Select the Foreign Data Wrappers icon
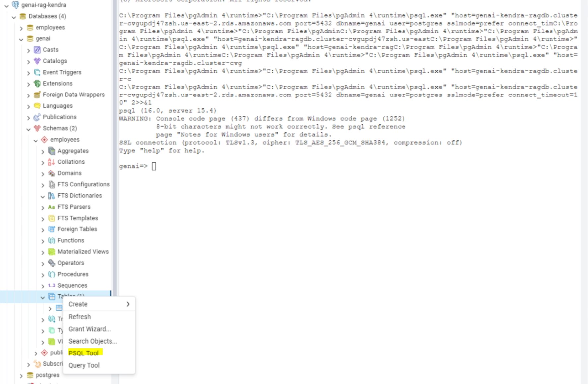This screenshot has width=588, height=384. pos(37,95)
